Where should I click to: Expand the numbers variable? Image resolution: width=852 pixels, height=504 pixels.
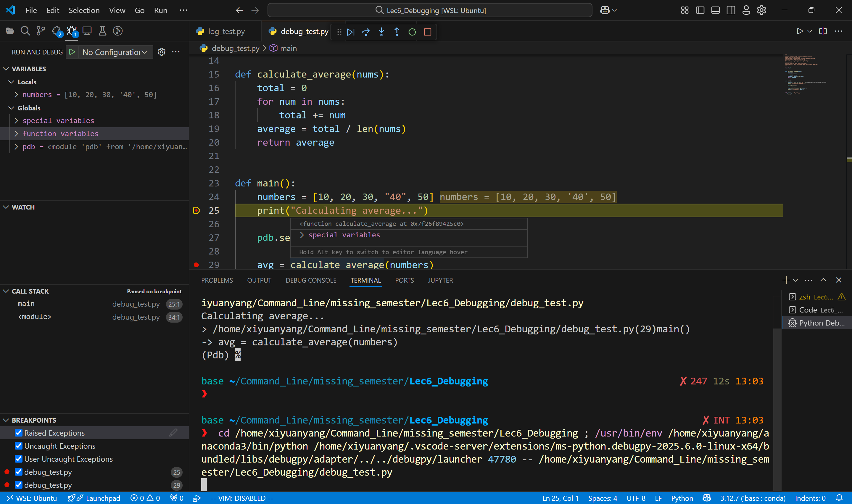click(16, 95)
